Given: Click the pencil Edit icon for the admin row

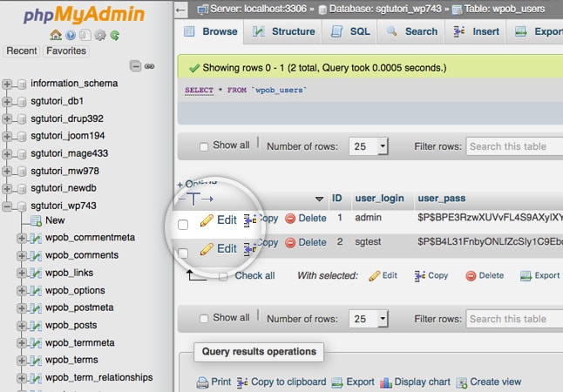Looking at the screenshot, I should [x=207, y=220].
